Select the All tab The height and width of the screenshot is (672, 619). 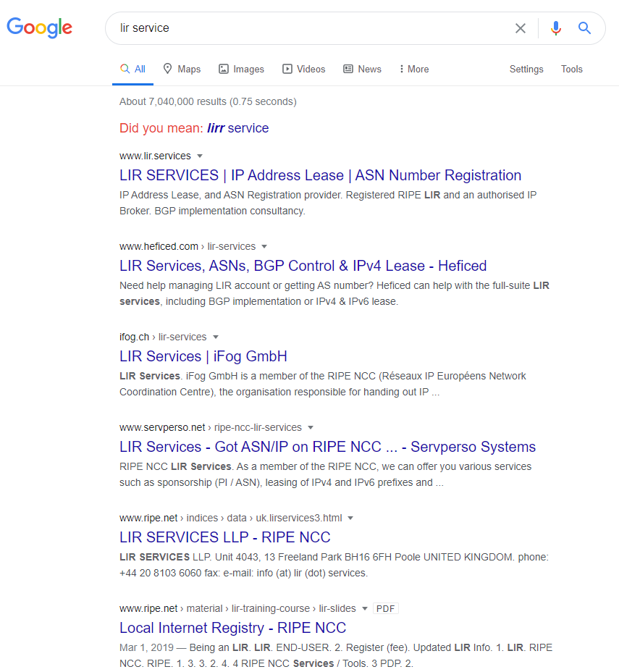tap(132, 69)
